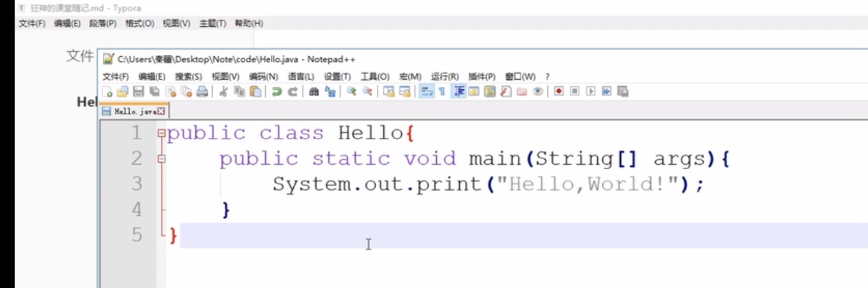Open Typora 帮助(H) help menu
Viewport: 868px width, 288px height.
tap(249, 24)
